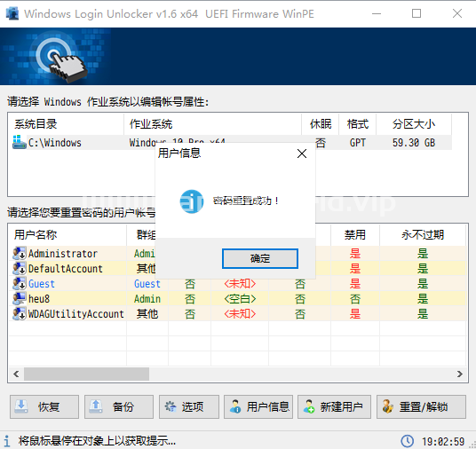Screen dimensions: 476x449
Task: Minimize the Windows Login Unlocker window
Action: [x=377, y=13]
